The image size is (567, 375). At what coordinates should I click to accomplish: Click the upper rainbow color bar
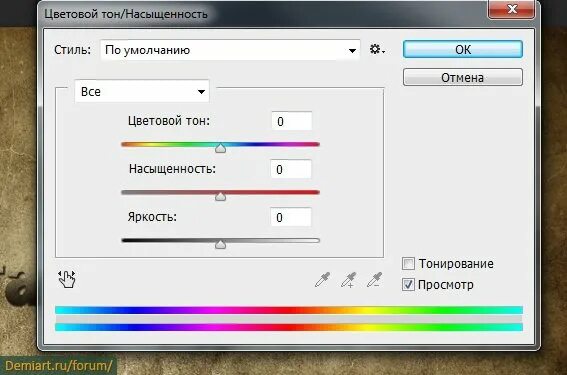point(289,310)
